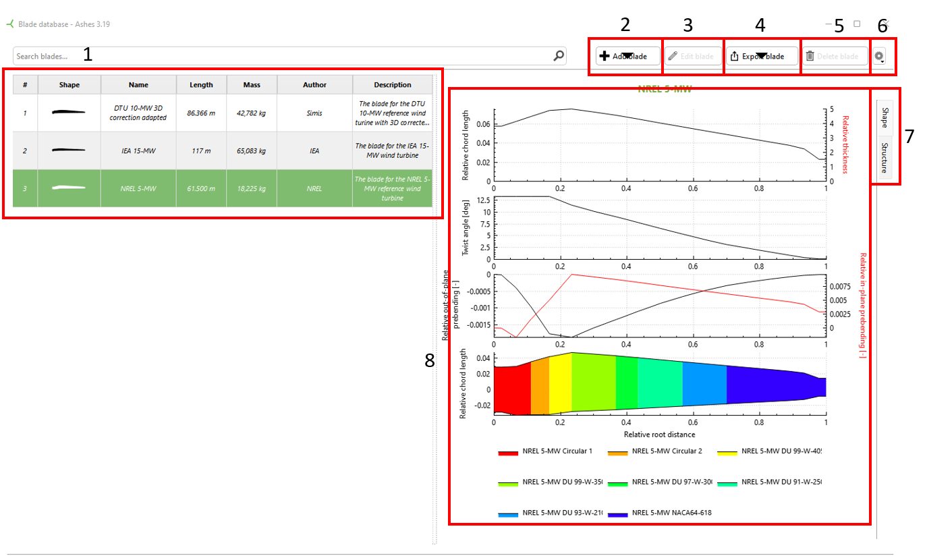Open the Export blade button
The image size is (927, 560).
[x=762, y=57]
